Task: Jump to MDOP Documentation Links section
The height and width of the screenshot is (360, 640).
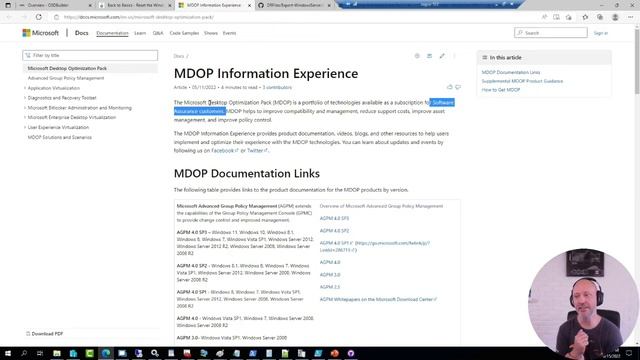Action: click(x=511, y=72)
